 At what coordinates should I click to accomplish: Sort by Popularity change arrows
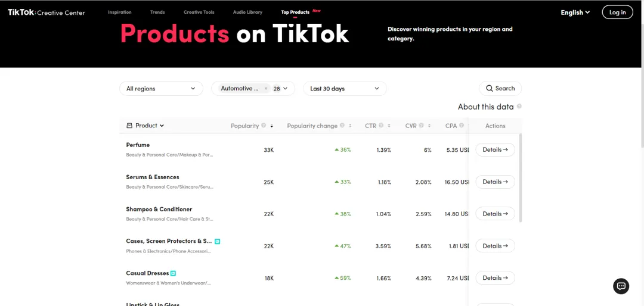click(x=350, y=126)
